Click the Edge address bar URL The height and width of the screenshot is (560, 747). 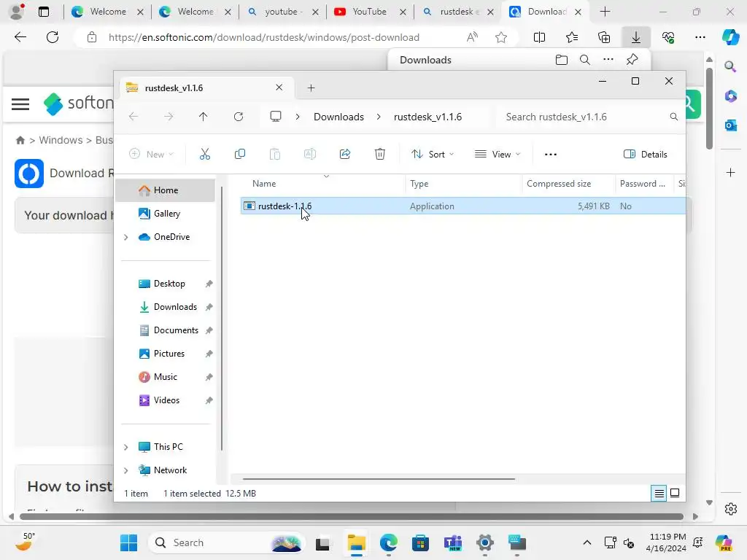click(x=263, y=37)
